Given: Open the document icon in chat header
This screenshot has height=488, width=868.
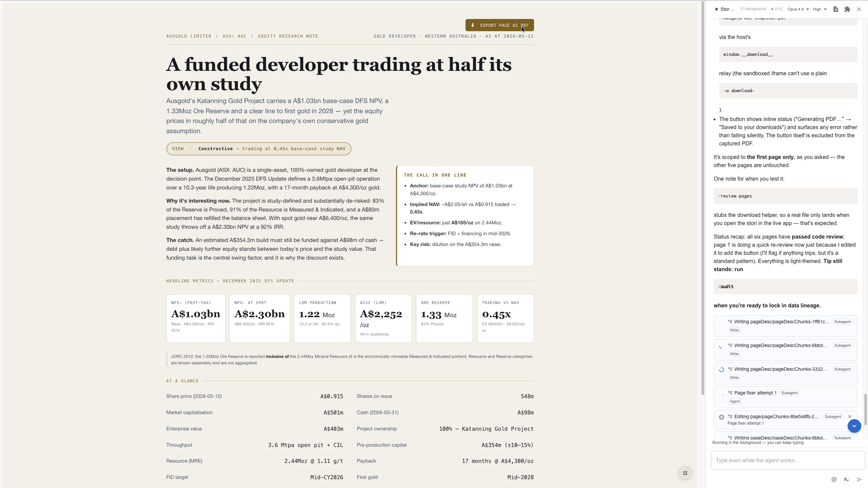Looking at the screenshot, I should (x=836, y=9).
